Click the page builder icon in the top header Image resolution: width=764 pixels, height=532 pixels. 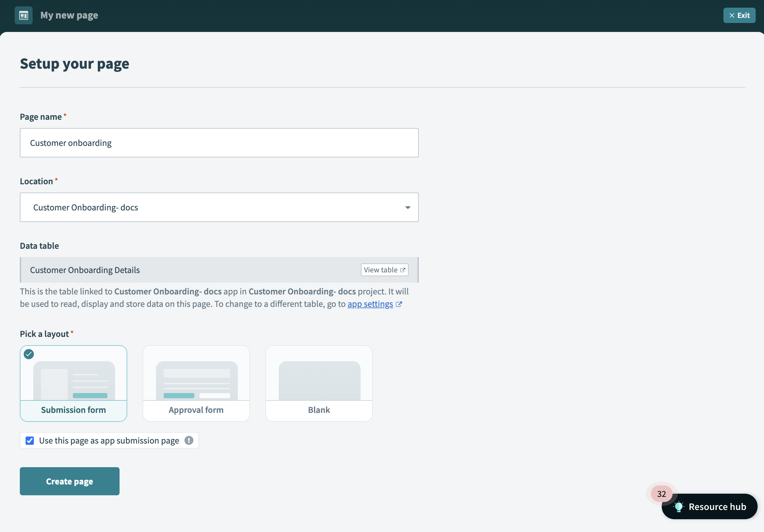(x=23, y=15)
